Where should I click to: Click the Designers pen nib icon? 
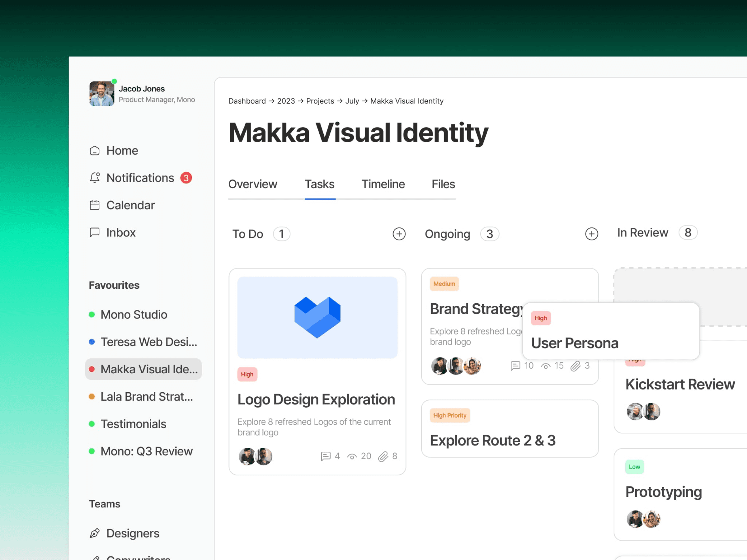coord(95,533)
